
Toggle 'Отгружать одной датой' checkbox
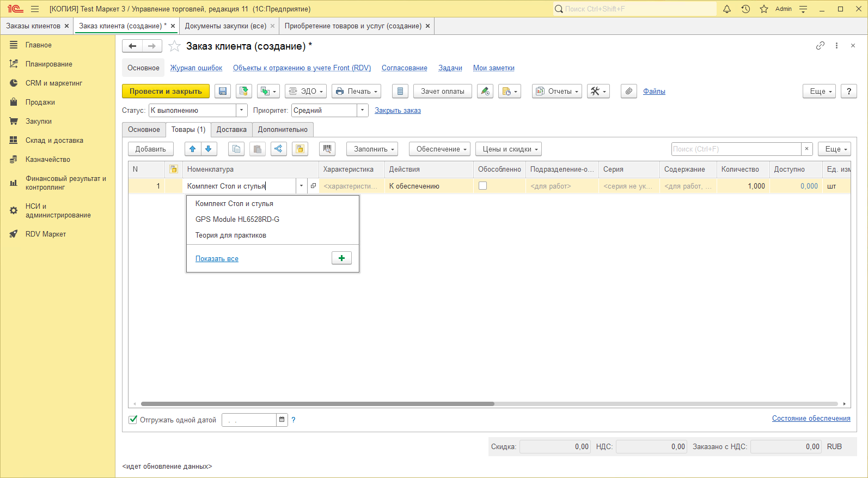[x=133, y=420]
